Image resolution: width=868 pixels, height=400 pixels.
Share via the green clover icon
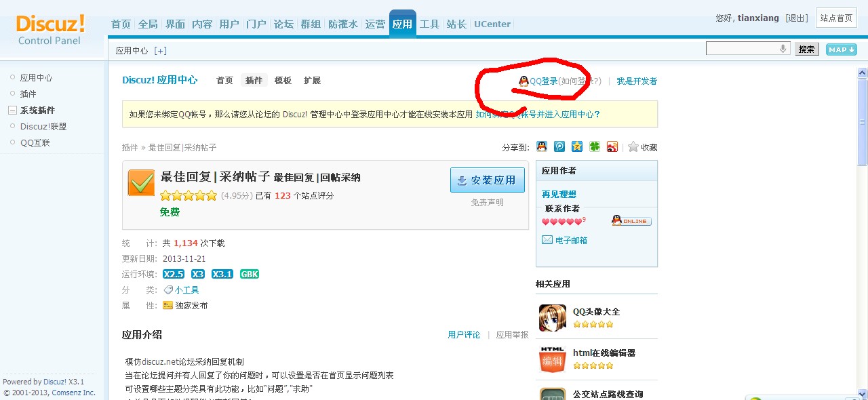tap(595, 146)
